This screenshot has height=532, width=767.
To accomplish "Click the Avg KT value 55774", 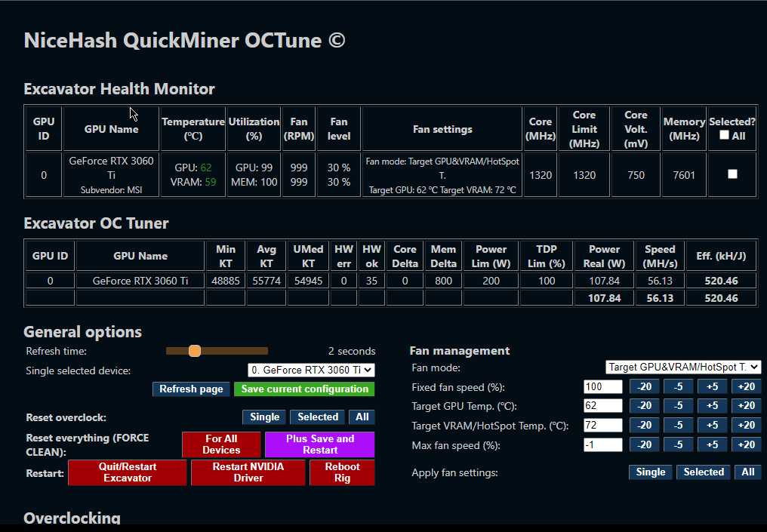I will [x=266, y=281].
